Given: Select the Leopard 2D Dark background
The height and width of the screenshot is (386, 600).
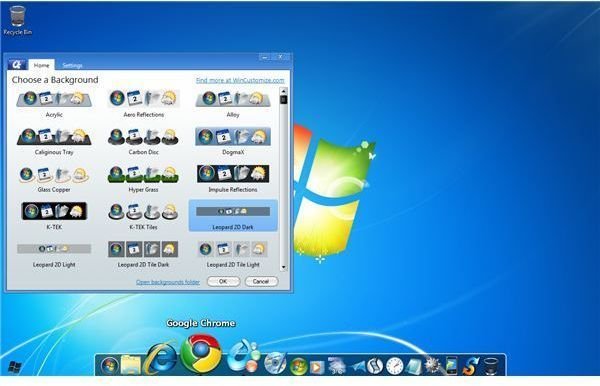Looking at the screenshot, I should click(233, 216).
